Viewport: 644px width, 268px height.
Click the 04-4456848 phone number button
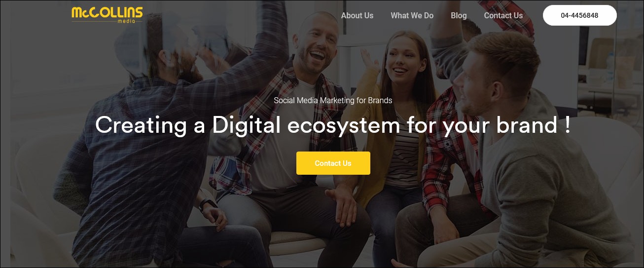(579, 15)
